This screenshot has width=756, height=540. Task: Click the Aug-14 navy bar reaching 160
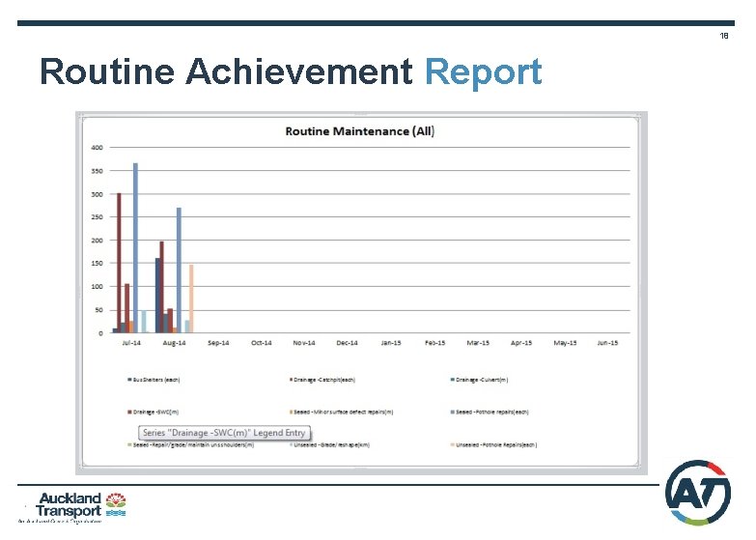click(157, 296)
